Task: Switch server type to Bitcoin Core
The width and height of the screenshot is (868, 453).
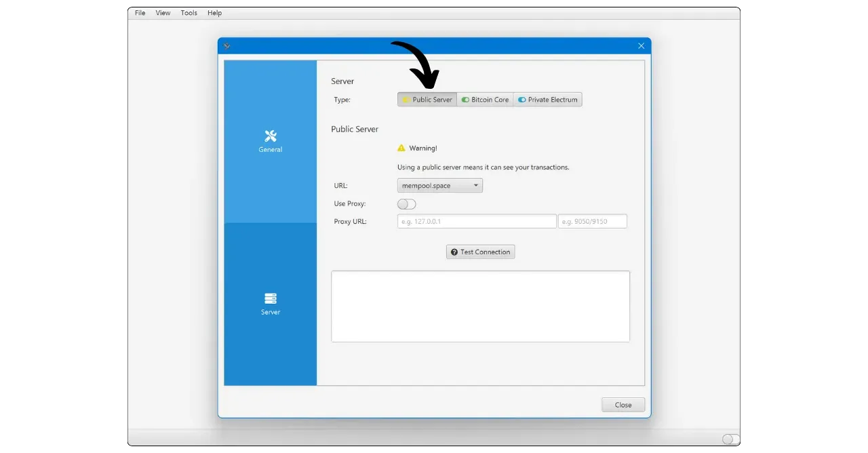Action: coord(485,100)
